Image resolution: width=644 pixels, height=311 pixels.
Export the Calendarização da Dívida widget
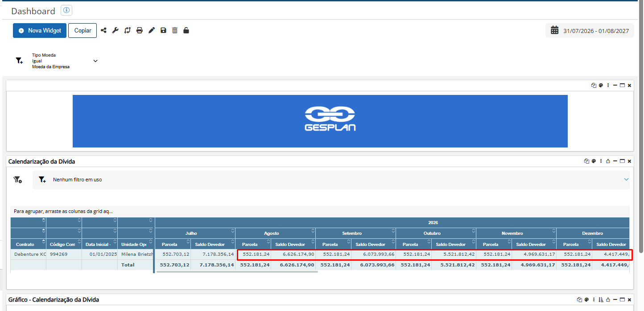tap(608, 161)
